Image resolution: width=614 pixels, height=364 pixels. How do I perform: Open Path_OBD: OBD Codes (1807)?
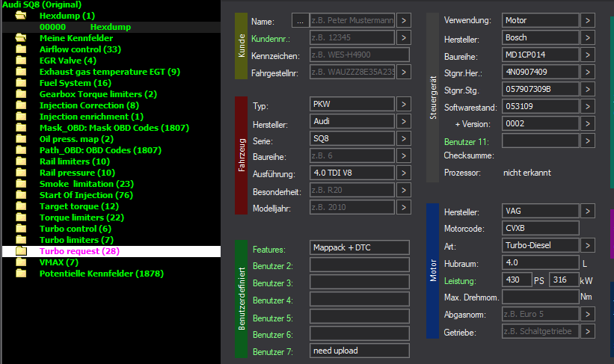(x=100, y=150)
